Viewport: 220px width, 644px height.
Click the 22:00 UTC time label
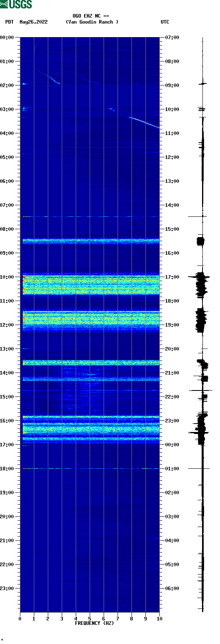(x=172, y=397)
